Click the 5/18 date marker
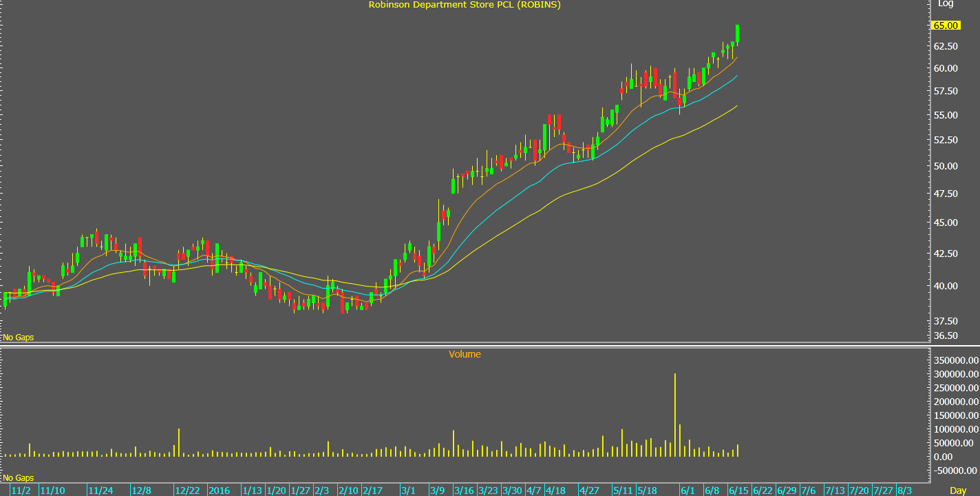980x496 pixels. pos(648,490)
